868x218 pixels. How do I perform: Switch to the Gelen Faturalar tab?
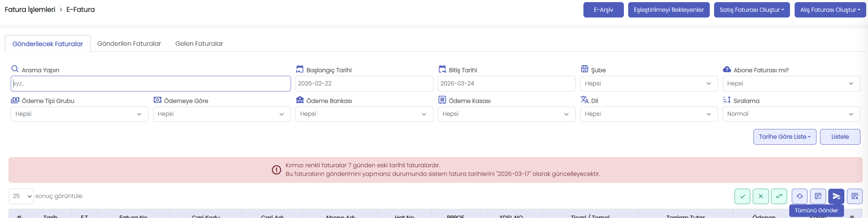(199, 44)
